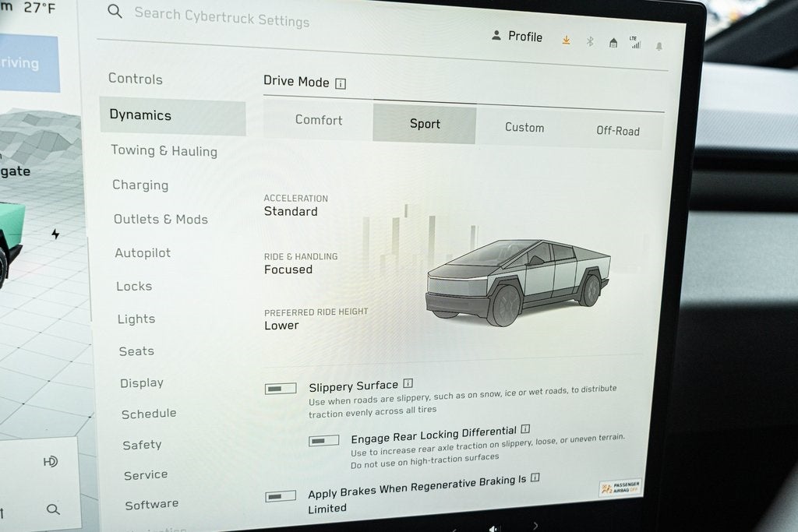
Task: Click the Drive Mode info icon
Action: (340, 83)
